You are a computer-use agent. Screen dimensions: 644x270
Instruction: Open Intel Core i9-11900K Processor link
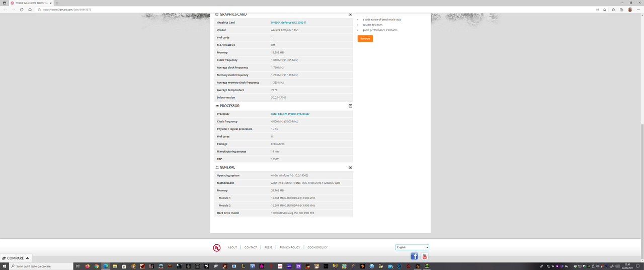pyautogui.click(x=290, y=114)
